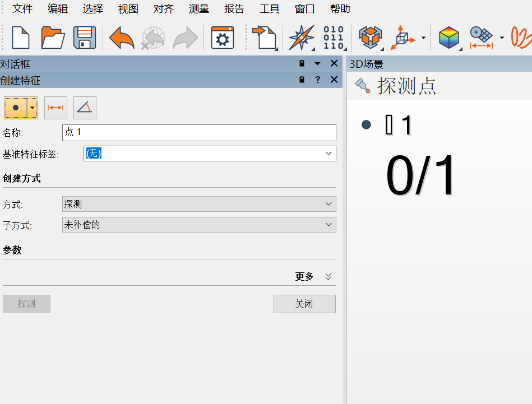Click the 0/1 probe counter text
The width and height of the screenshot is (532, 404).
pos(420,175)
